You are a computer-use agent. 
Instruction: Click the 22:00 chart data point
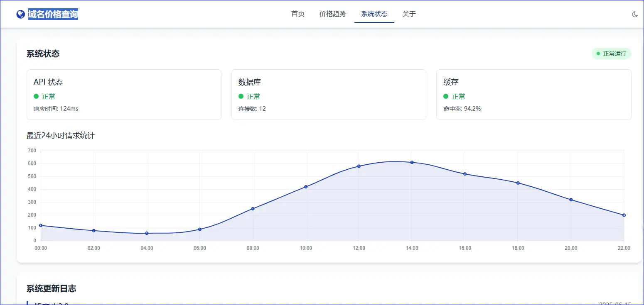pyautogui.click(x=624, y=215)
